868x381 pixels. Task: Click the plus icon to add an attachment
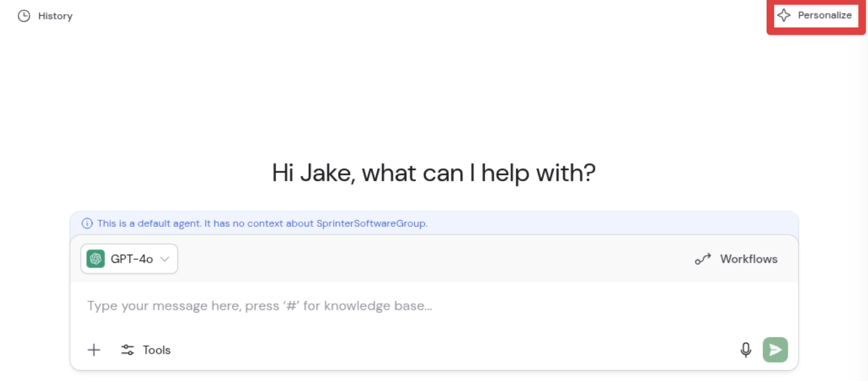(94, 350)
